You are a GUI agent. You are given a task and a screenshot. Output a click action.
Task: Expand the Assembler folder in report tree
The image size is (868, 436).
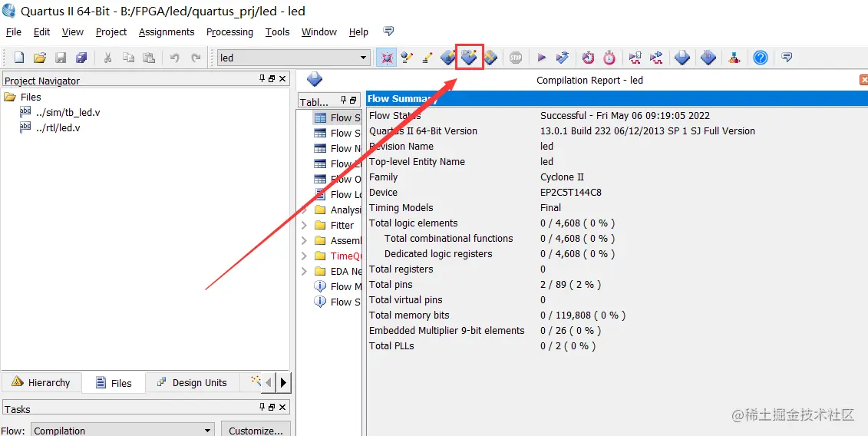304,240
